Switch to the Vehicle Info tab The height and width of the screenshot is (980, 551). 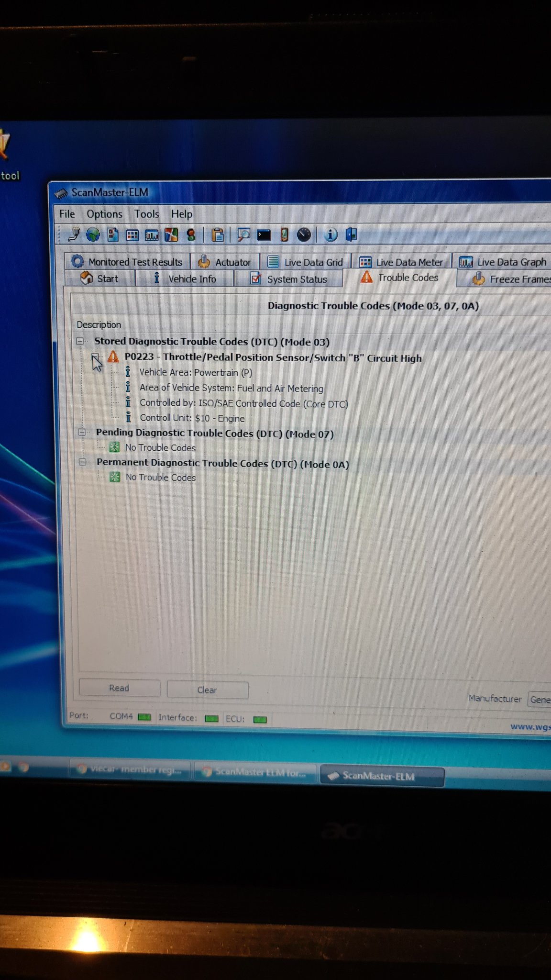coord(185,278)
